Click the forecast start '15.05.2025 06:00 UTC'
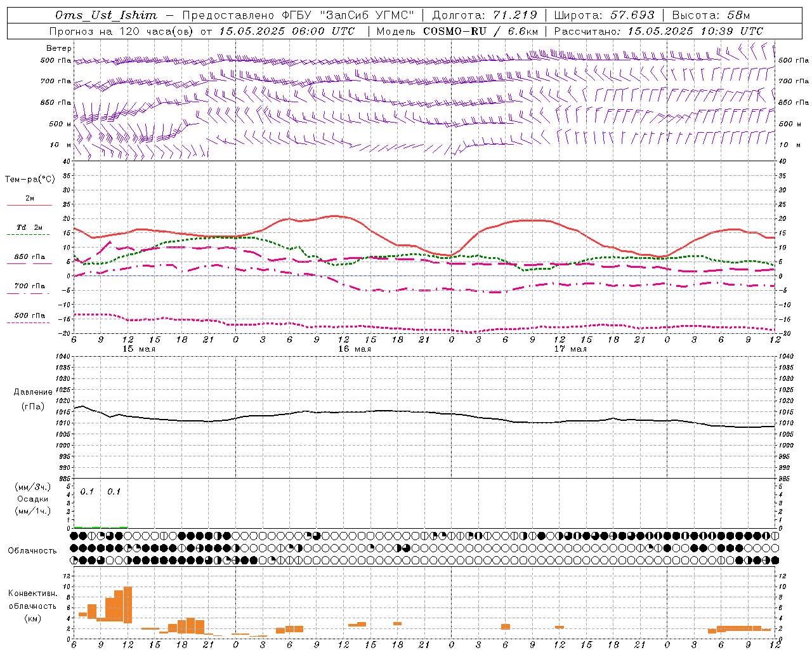Viewport: 812px width, 650px height. (x=287, y=31)
